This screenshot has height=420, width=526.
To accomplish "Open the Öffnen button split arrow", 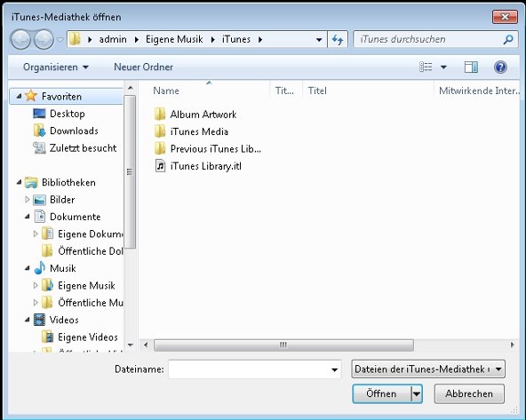I will 417,393.
